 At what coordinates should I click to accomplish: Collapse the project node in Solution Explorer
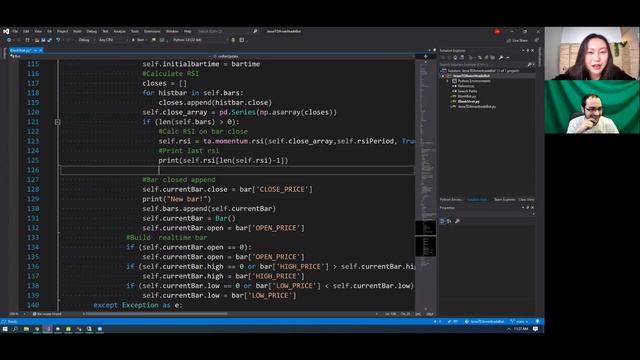[443, 76]
